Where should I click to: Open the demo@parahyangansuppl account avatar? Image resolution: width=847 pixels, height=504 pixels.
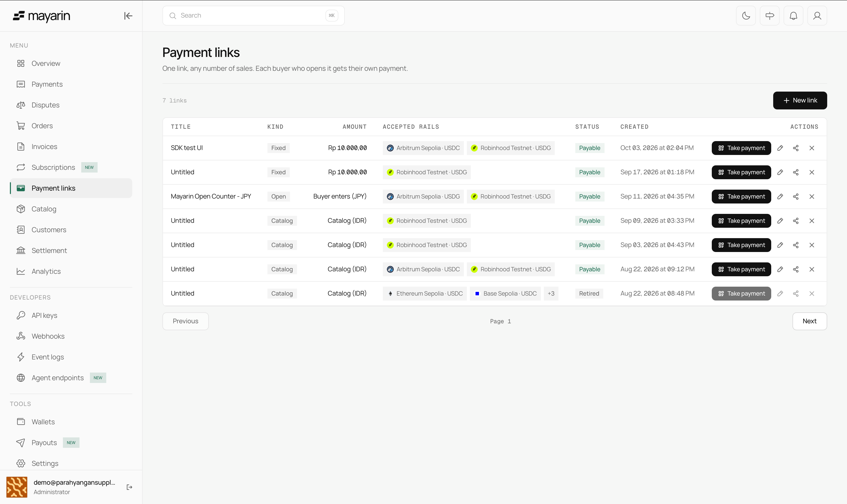pos(17,487)
